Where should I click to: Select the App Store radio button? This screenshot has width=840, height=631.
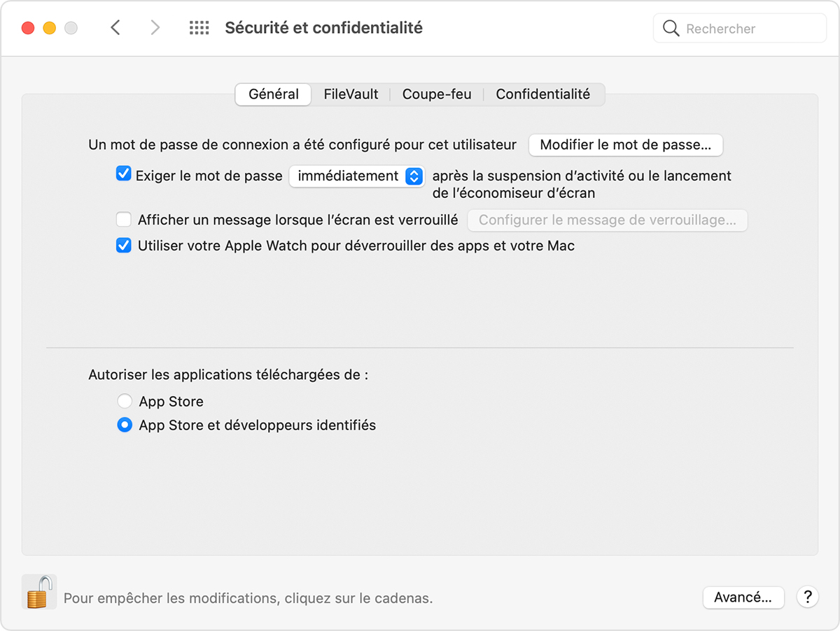[x=125, y=401]
